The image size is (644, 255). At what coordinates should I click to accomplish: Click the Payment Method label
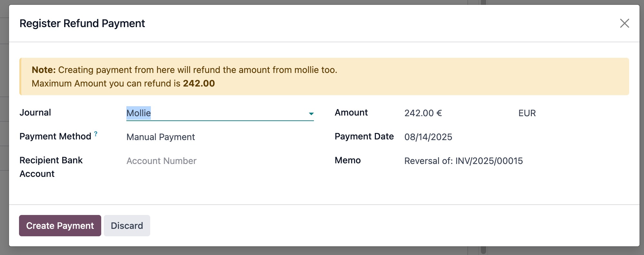click(55, 137)
